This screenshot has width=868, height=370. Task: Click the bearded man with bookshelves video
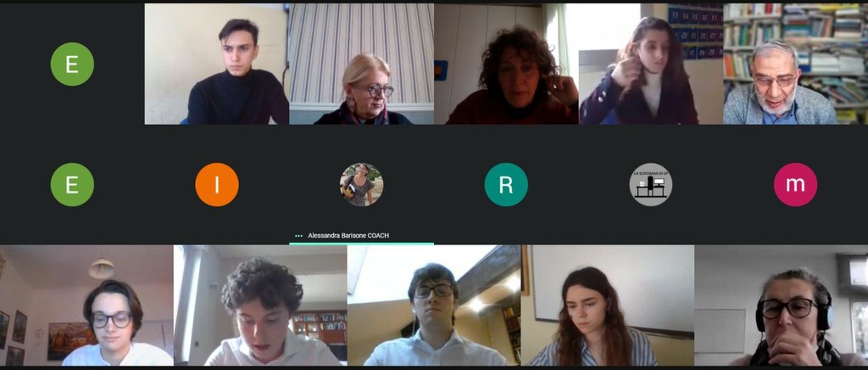coord(795,64)
